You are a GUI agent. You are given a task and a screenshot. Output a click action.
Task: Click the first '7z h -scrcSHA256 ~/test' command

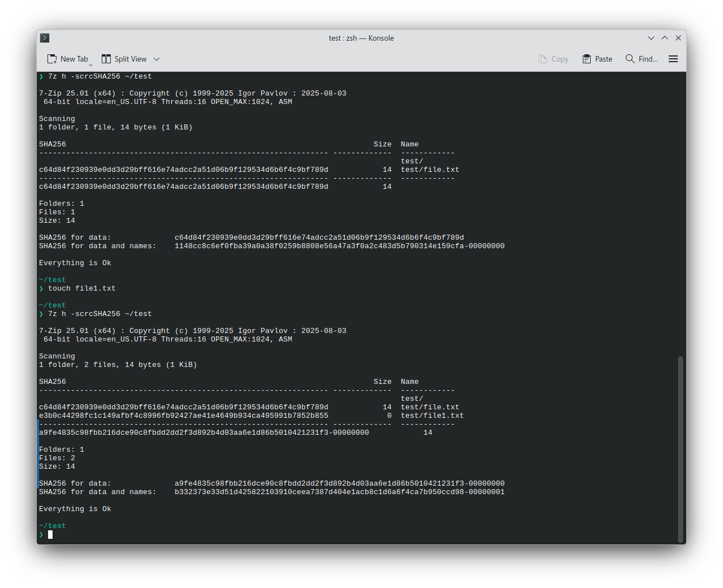coord(100,76)
